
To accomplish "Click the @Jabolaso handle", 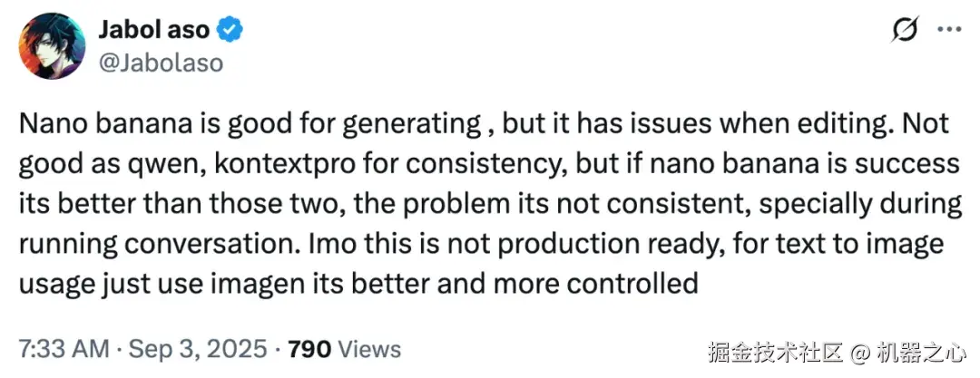I will [x=160, y=63].
